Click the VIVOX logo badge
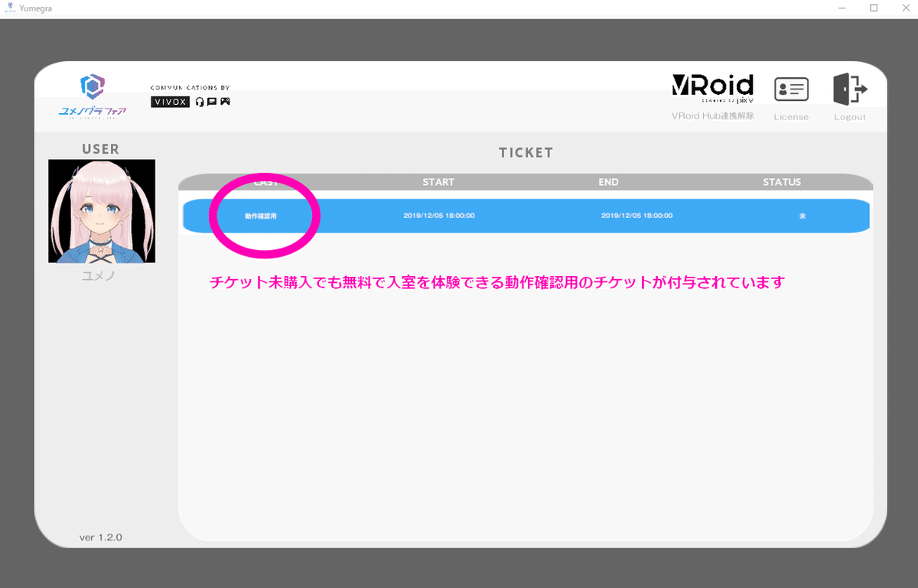The width and height of the screenshot is (918, 588). pyautogui.click(x=170, y=102)
